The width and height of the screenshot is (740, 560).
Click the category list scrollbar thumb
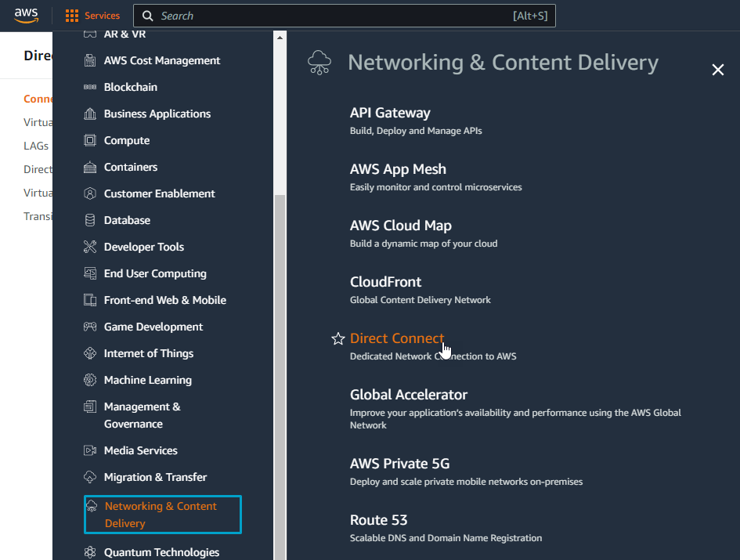click(x=280, y=377)
